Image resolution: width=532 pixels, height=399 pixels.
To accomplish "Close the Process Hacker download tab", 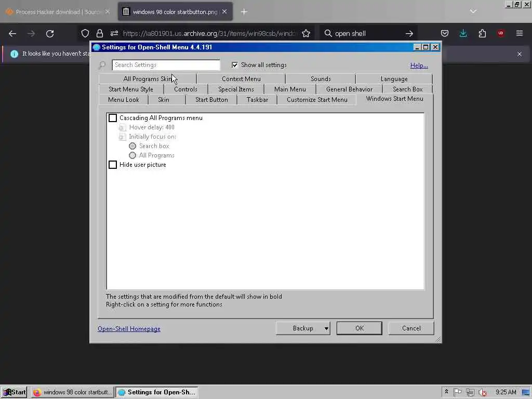I will pyautogui.click(x=107, y=11).
